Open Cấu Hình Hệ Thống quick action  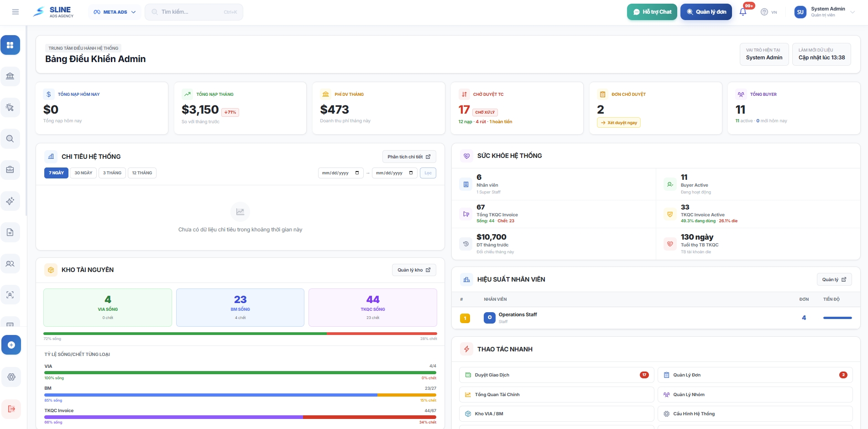(x=755, y=414)
